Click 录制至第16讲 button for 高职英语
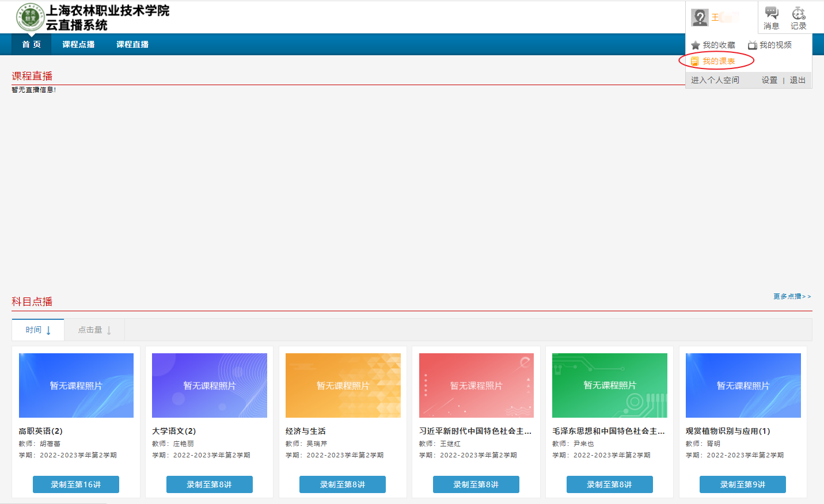The width and height of the screenshot is (824, 504). tap(76, 484)
